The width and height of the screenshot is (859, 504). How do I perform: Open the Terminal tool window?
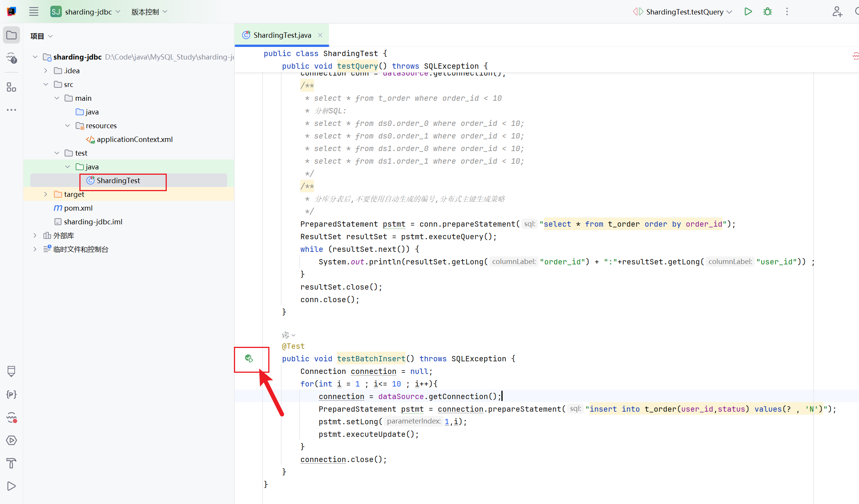tap(11, 394)
